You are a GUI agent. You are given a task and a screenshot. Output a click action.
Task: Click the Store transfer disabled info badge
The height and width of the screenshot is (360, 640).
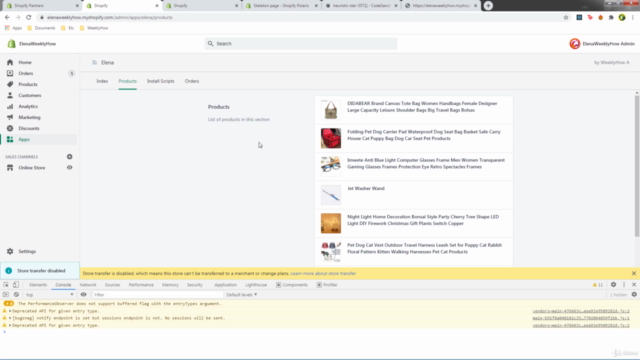click(40, 271)
